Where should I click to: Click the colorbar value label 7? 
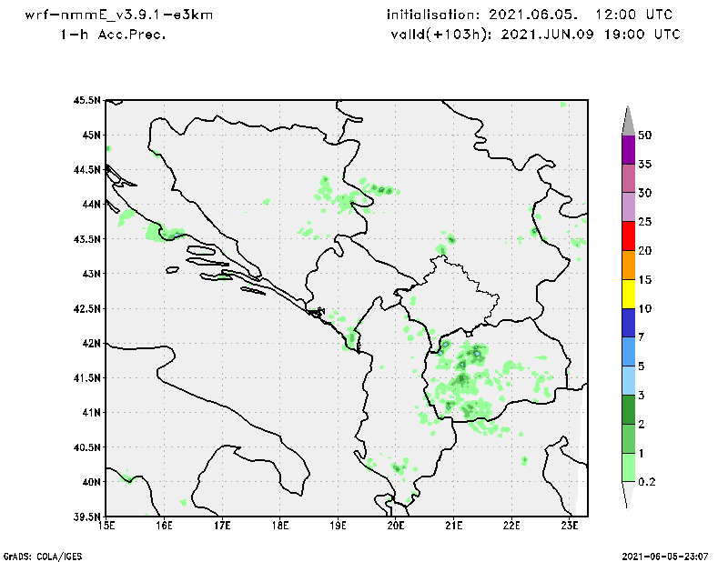642,337
